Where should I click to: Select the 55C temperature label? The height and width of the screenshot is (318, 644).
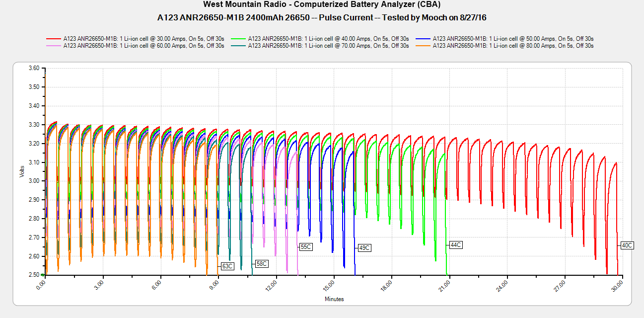(305, 247)
